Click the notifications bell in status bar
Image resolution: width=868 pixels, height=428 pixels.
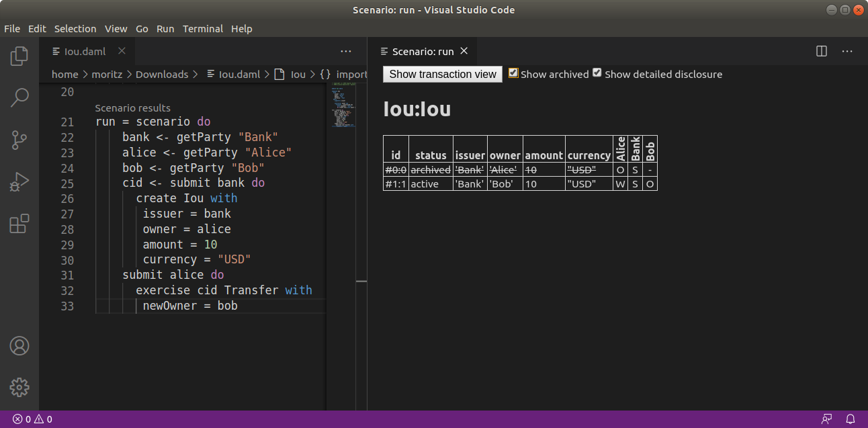point(850,419)
